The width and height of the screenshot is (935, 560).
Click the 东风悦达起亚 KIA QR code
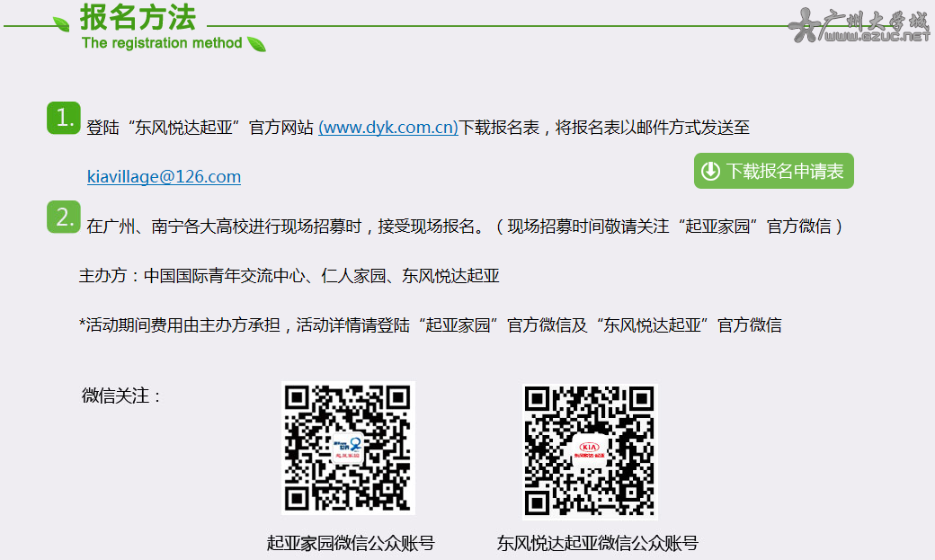(x=590, y=451)
